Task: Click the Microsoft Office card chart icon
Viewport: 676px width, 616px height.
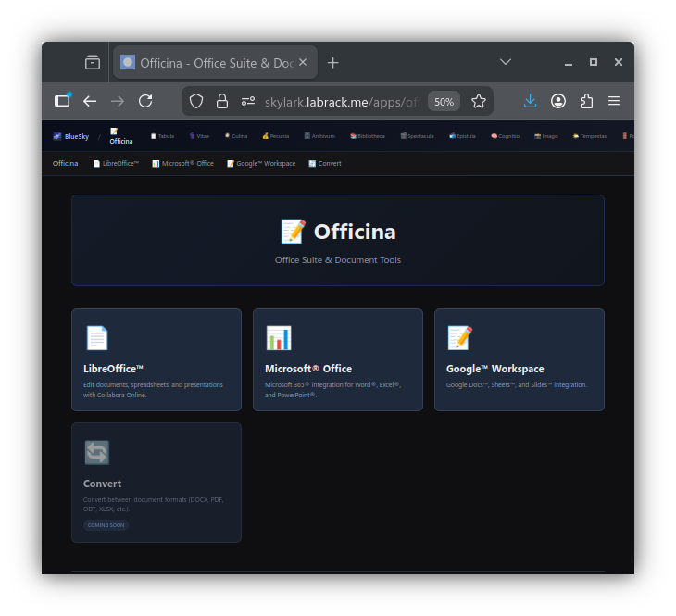Action: click(279, 338)
